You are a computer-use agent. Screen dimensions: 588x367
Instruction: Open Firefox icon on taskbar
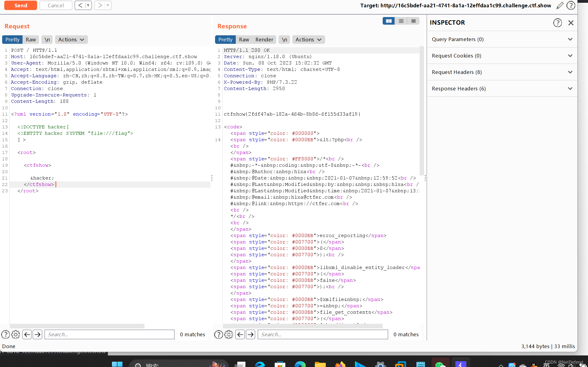point(340,364)
